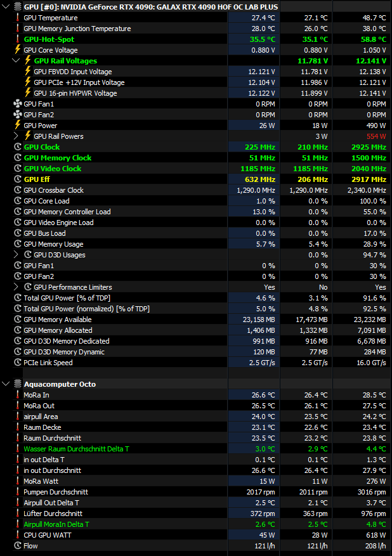Screen dimensions: 392x556
Task: Click the 554 W maximum rail power value
Action: [x=376, y=136]
